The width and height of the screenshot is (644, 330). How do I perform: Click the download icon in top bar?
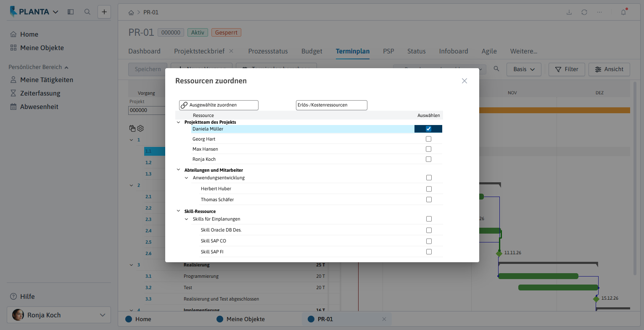pos(569,12)
